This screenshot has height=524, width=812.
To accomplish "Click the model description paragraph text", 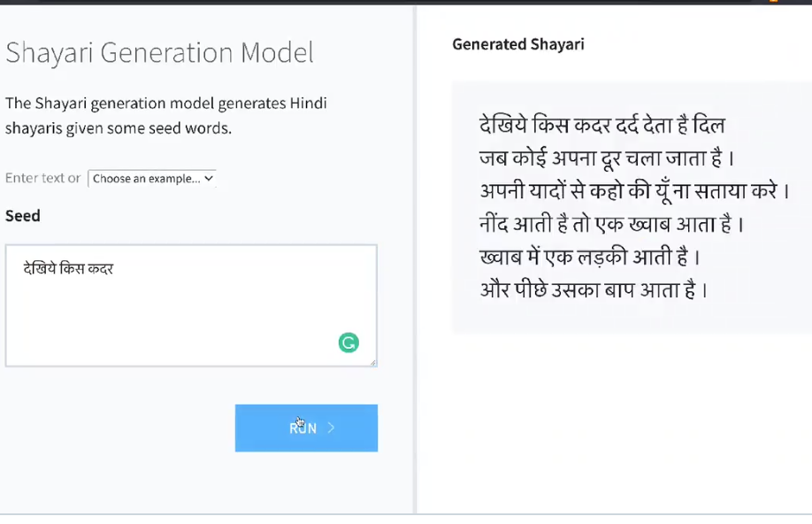I will (x=165, y=116).
